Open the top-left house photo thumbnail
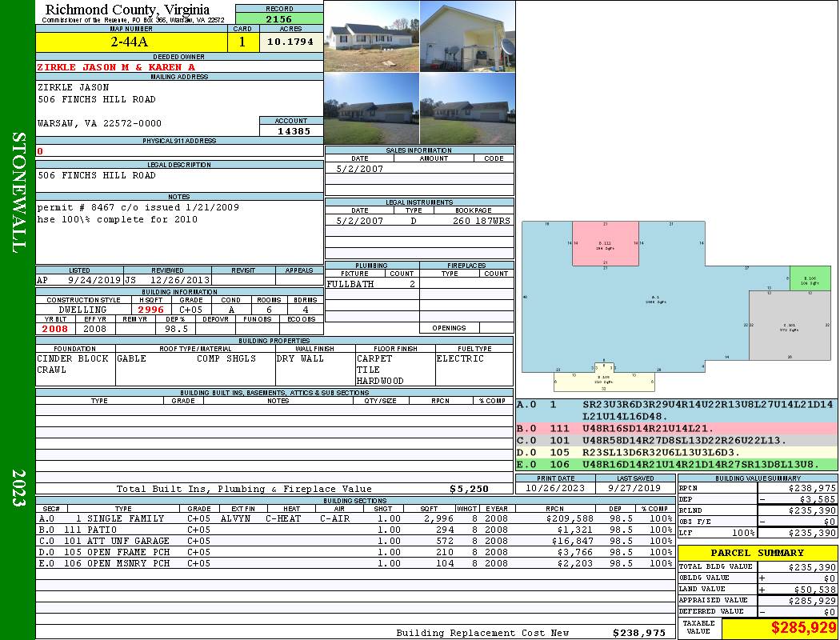This screenshot has width=840, height=640. click(x=371, y=37)
